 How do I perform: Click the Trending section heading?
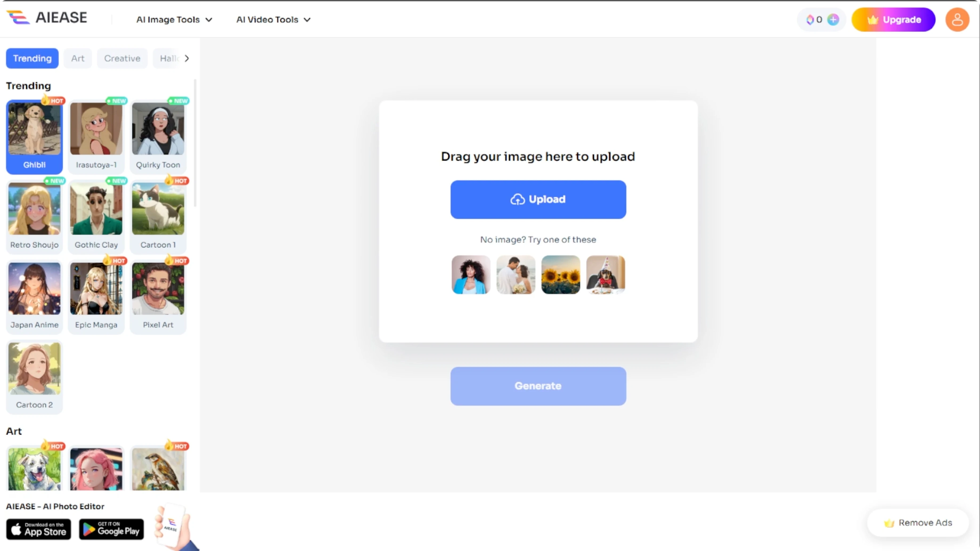(28, 85)
